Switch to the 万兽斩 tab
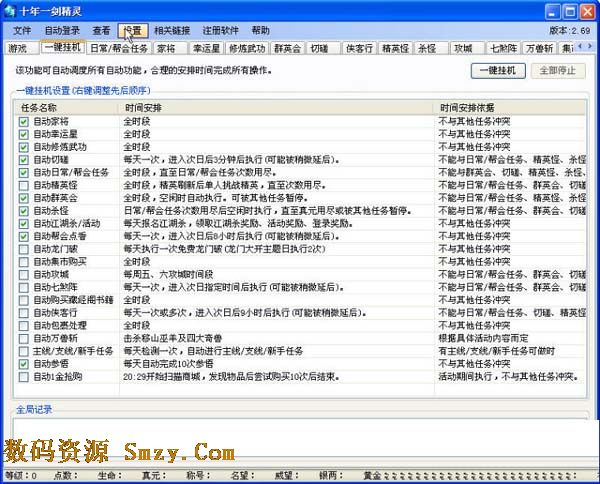600x484 pixels. (x=539, y=48)
